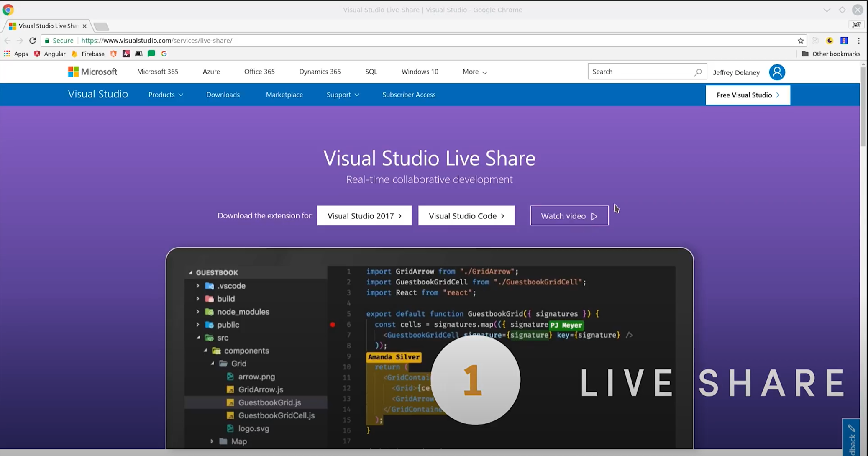This screenshot has width=868, height=456.
Task: Click the Apps grid bookmark icon
Action: [x=7, y=54]
